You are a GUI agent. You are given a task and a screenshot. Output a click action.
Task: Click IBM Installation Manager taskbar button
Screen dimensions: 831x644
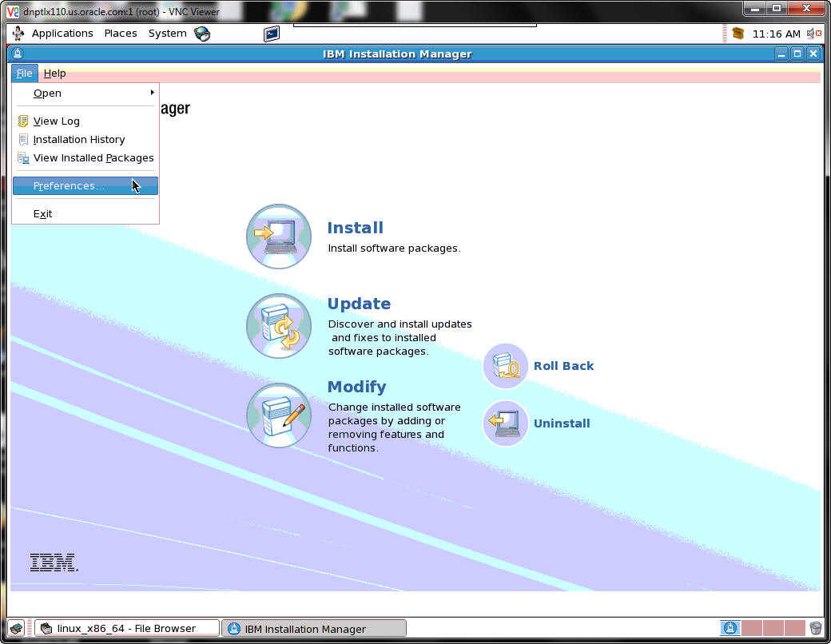[x=314, y=629]
